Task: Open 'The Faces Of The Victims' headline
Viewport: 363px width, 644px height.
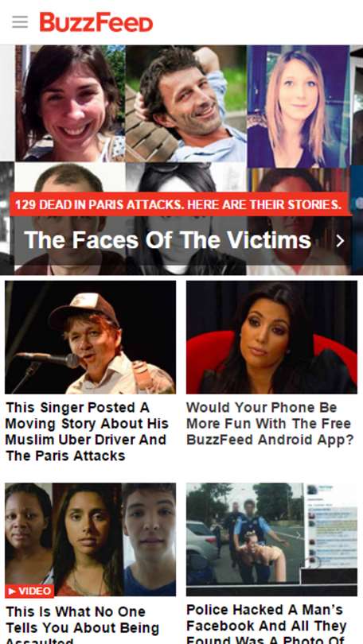Action: click(168, 240)
